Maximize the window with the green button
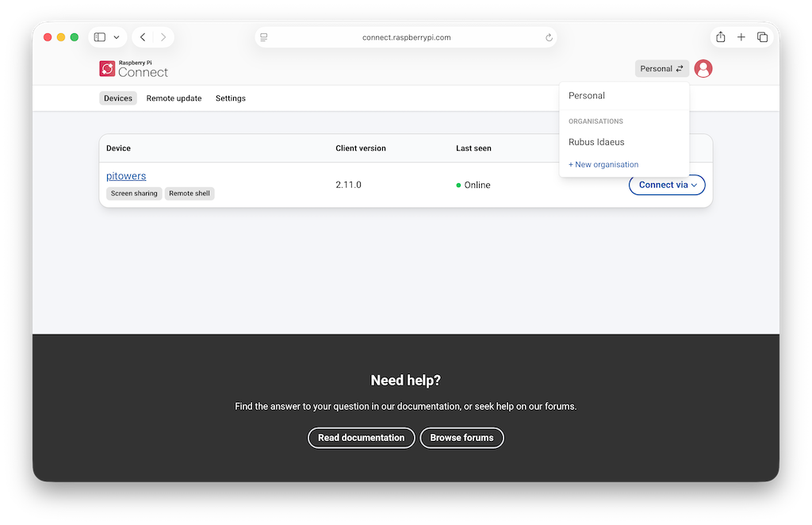812x525 pixels. (75, 37)
